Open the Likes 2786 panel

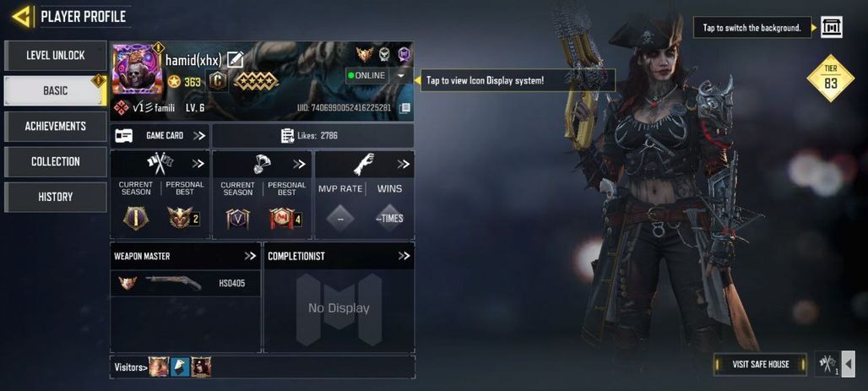(x=312, y=136)
